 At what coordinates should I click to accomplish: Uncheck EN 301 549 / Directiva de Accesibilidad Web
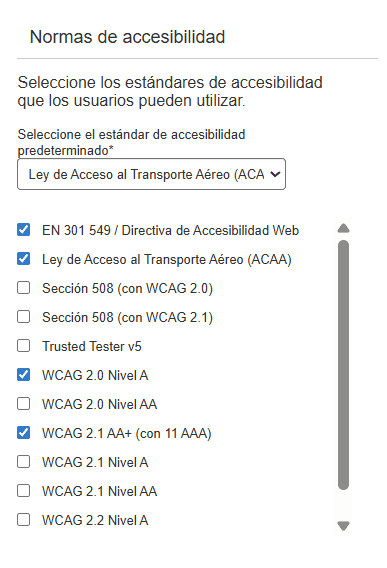pos(24,230)
